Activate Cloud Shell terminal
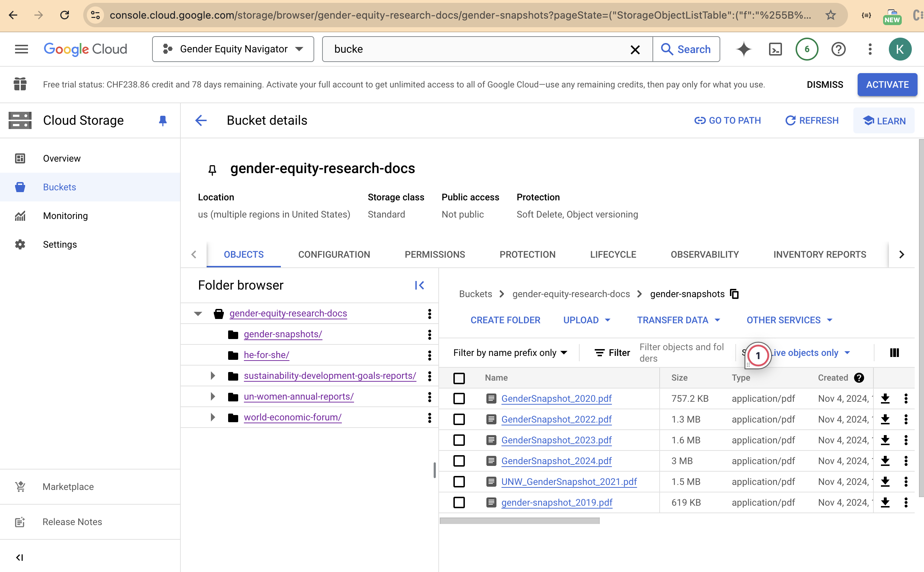Screen dimensions: 924x572 tap(774, 49)
